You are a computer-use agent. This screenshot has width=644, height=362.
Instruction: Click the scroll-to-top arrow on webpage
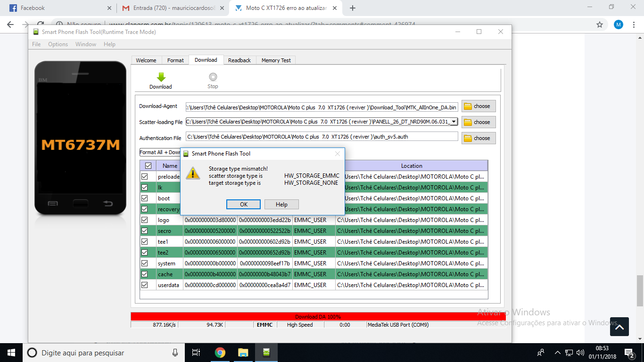(x=619, y=327)
